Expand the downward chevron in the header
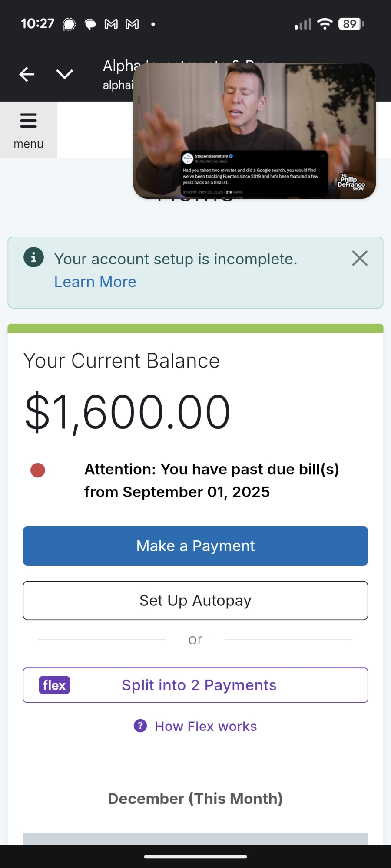This screenshot has height=868, width=391. point(65,74)
